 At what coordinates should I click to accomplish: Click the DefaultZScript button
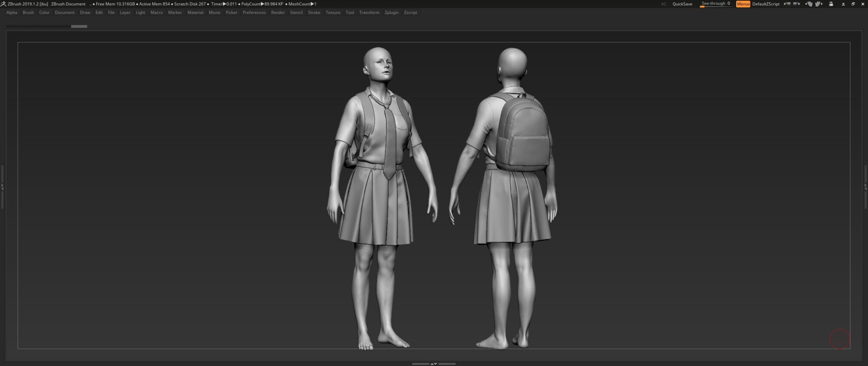tap(766, 4)
